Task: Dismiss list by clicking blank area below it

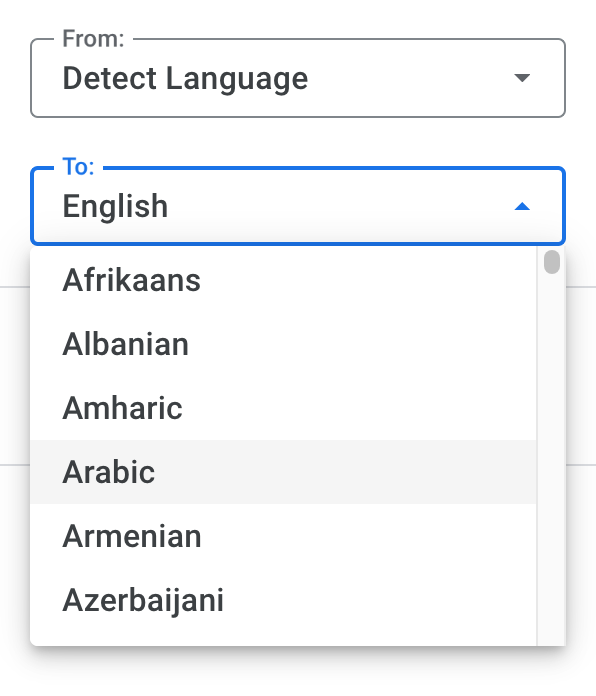Action: (298, 672)
